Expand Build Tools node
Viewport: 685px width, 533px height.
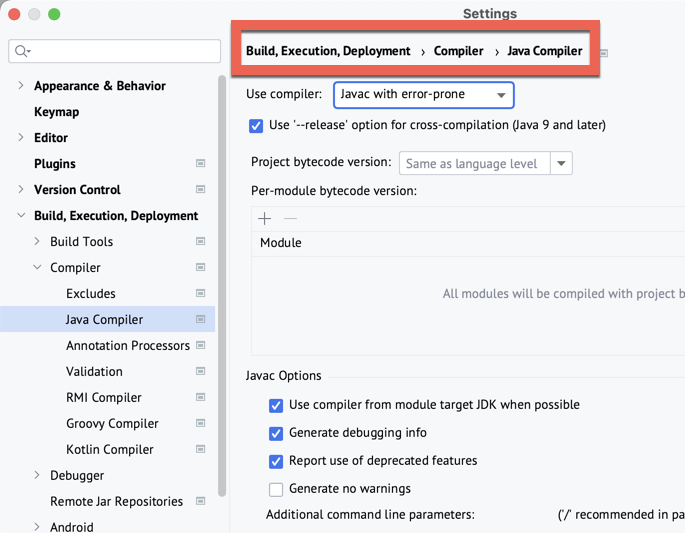37,241
